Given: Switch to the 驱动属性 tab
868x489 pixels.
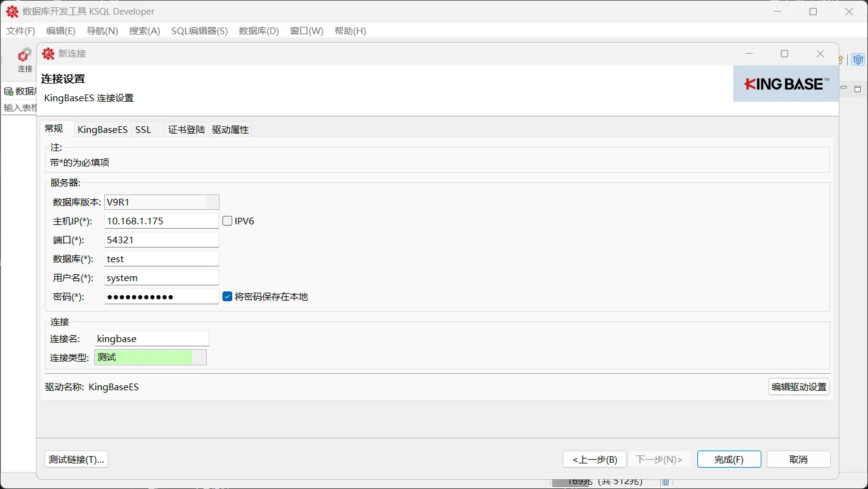Looking at the screenshot, I should coord(230,129).
